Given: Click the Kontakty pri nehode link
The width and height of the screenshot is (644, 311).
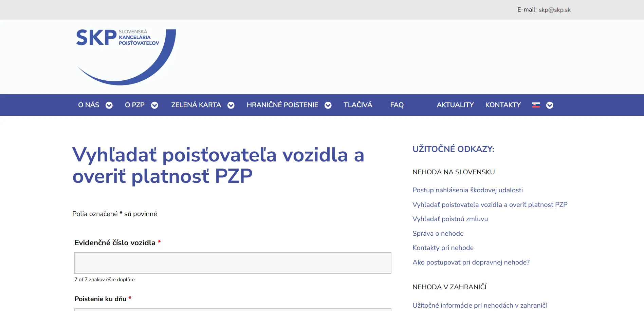Looking at the screenshot, I should pyautogui.click(x=443, y=248).
